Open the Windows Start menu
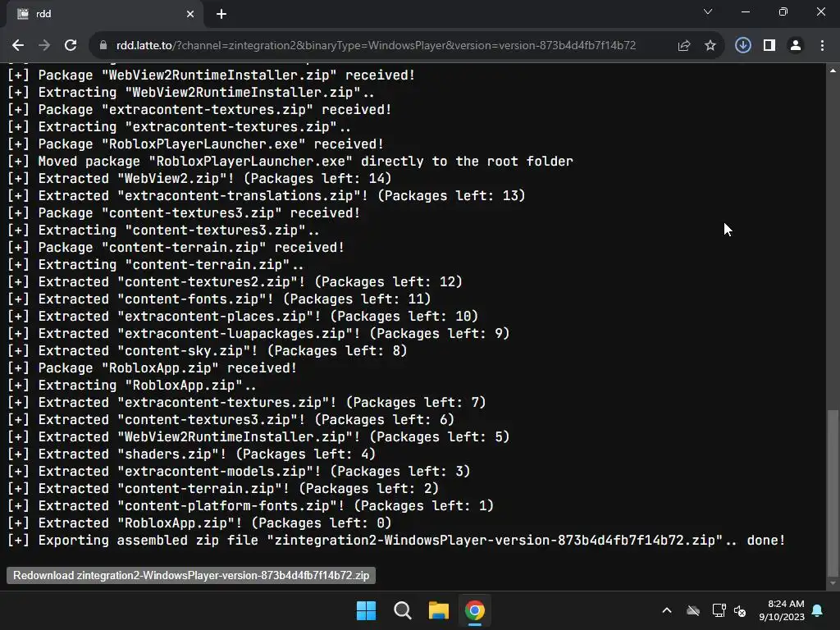The height and width of the screenshot is (630, 840). click(x=366, y=610)
